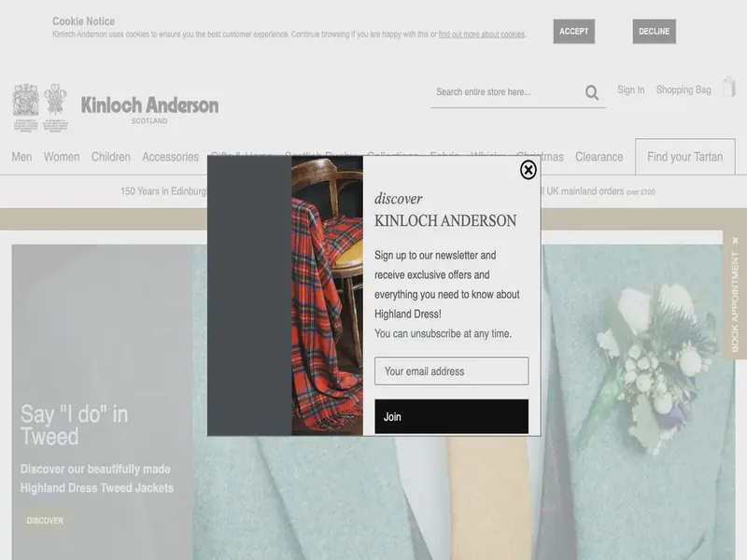Screen dimensions: 747x560
Task: Dismiss the Book Appointment side tab
Action: tap(736, 241)
